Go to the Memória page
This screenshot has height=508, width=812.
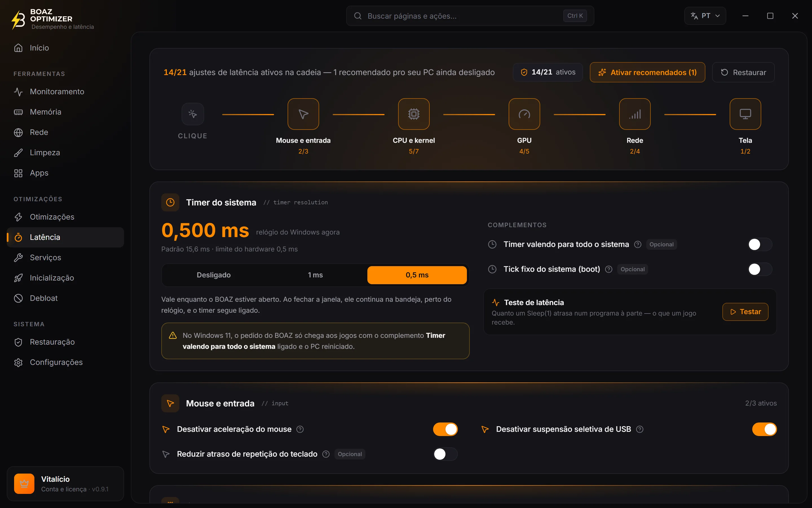tap(65, 112)
